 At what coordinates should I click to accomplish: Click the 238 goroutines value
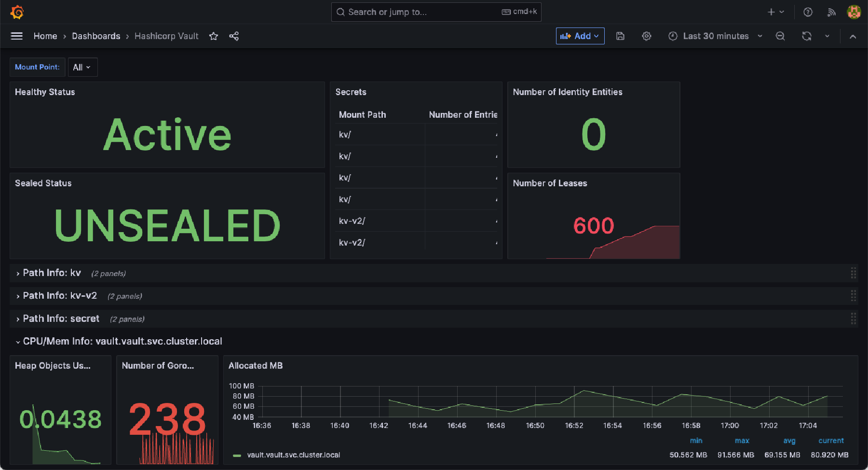coord(167,419)
